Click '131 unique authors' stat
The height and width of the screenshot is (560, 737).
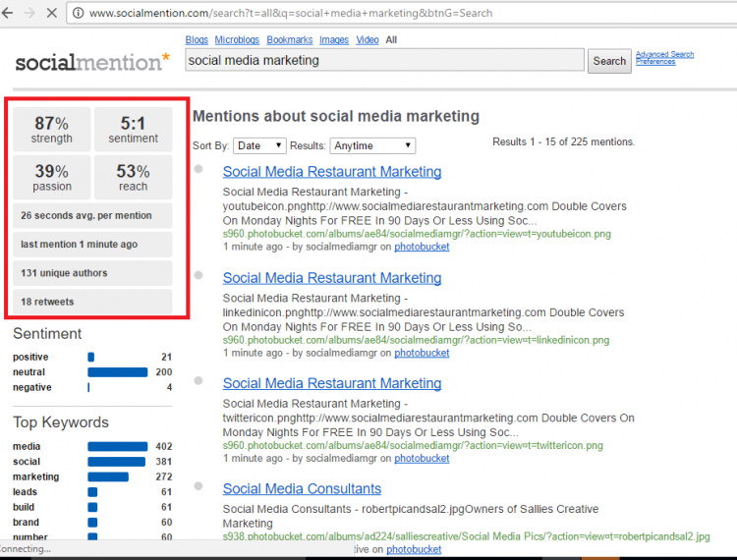(92, 273)
